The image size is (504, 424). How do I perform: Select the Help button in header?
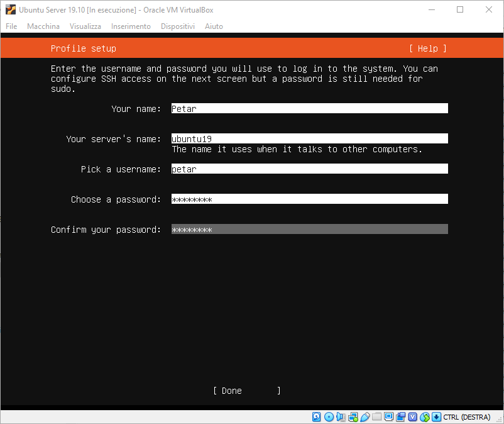(x=427, y=48)
